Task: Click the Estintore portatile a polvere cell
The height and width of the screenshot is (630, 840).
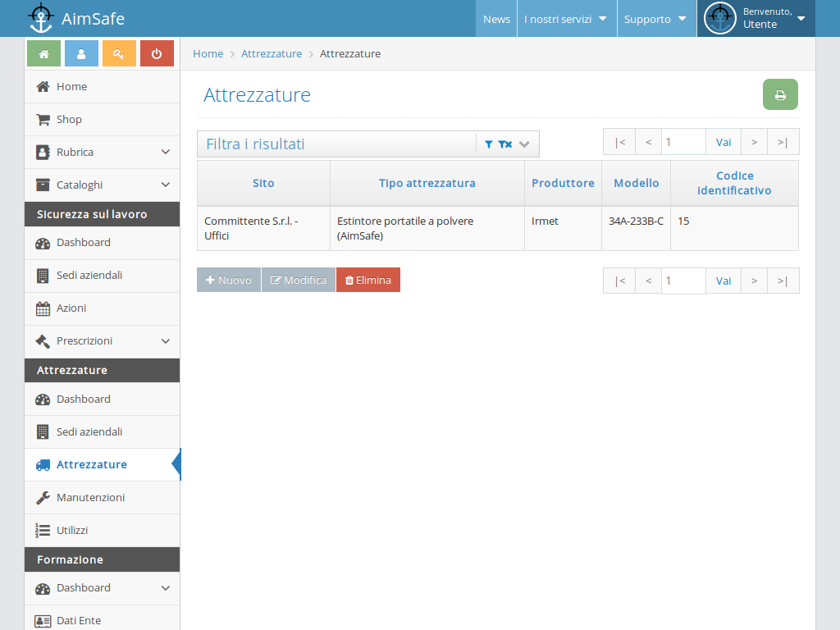Action: (427, 229)
